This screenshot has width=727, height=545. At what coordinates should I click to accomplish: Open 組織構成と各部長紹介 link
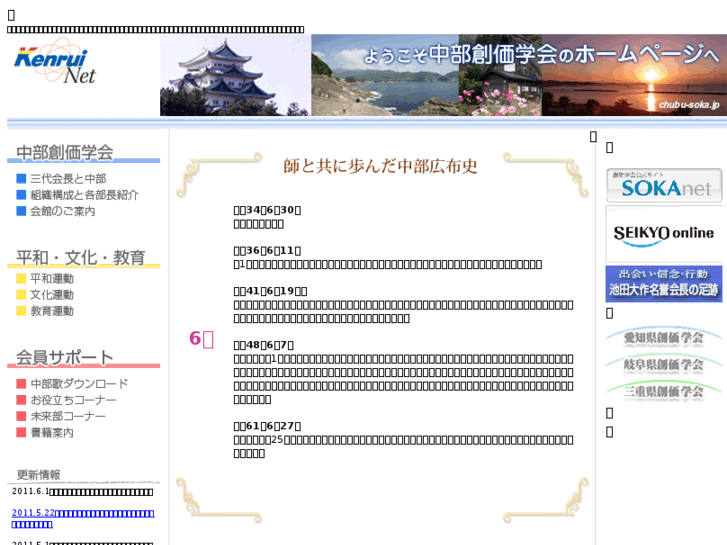point(84,195)
